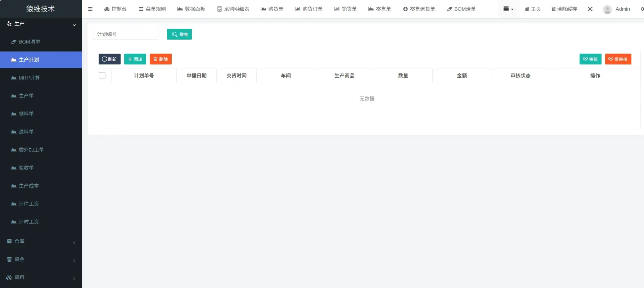The height and width of the screenshot is (288, 644).
Task: Click the 交货时间 column header
Action: (x=237, y=76)
